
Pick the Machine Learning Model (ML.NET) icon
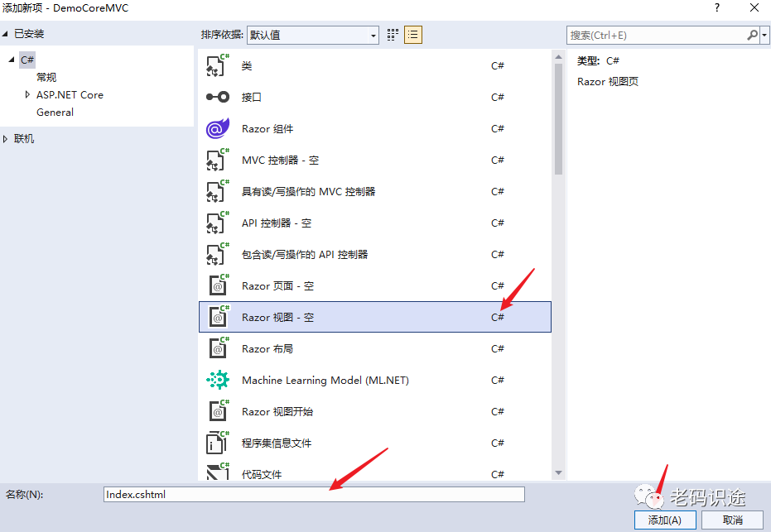click(x=217, y=380)
